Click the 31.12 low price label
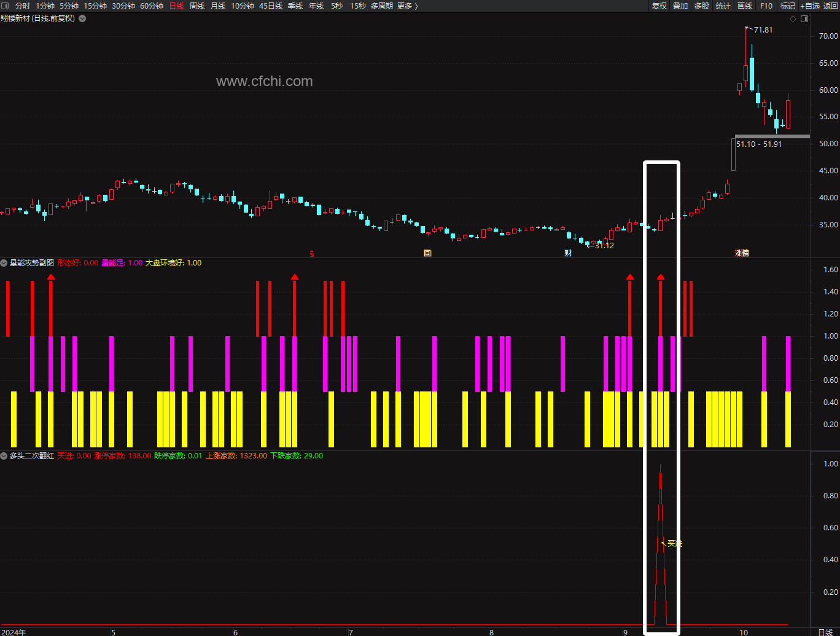 coord(604,245)
